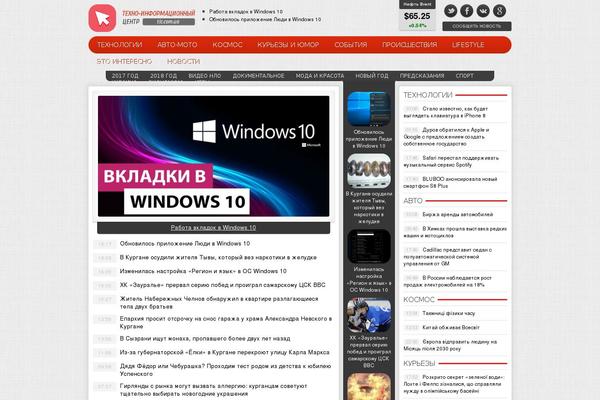
Task: Open the Курьезы и юмор menu item
Action: [x=288, y=45]
